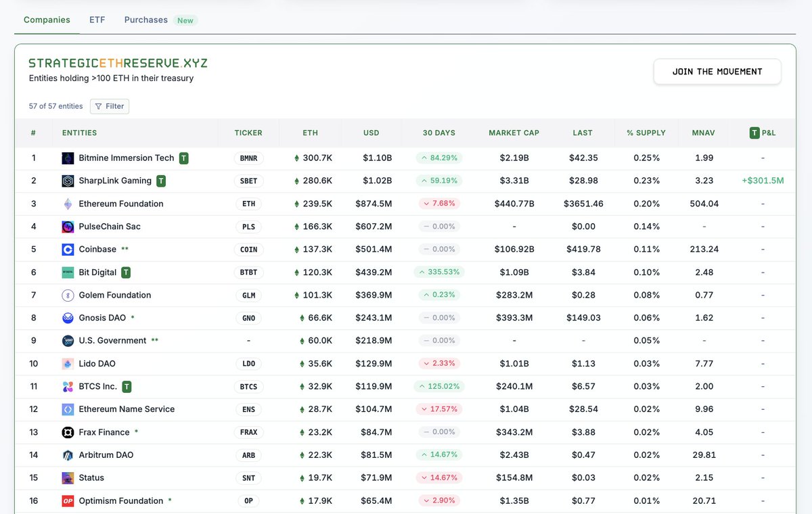Sort by the % Supply column header
This screenshot has height=514, width=812.
[x=646, y=133]
